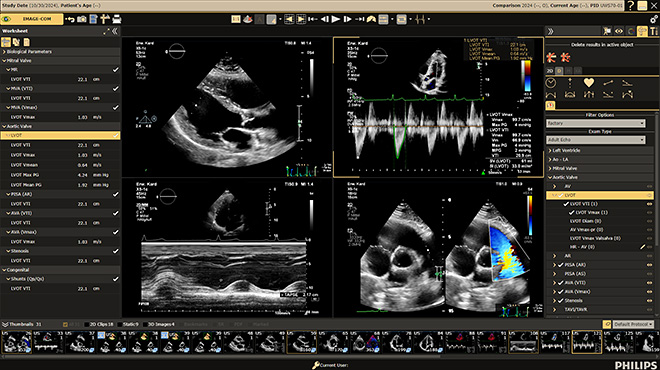660x370 pixels.
Task: Open the Filter Options factory dropdown
Action: [x=596, y=123]
